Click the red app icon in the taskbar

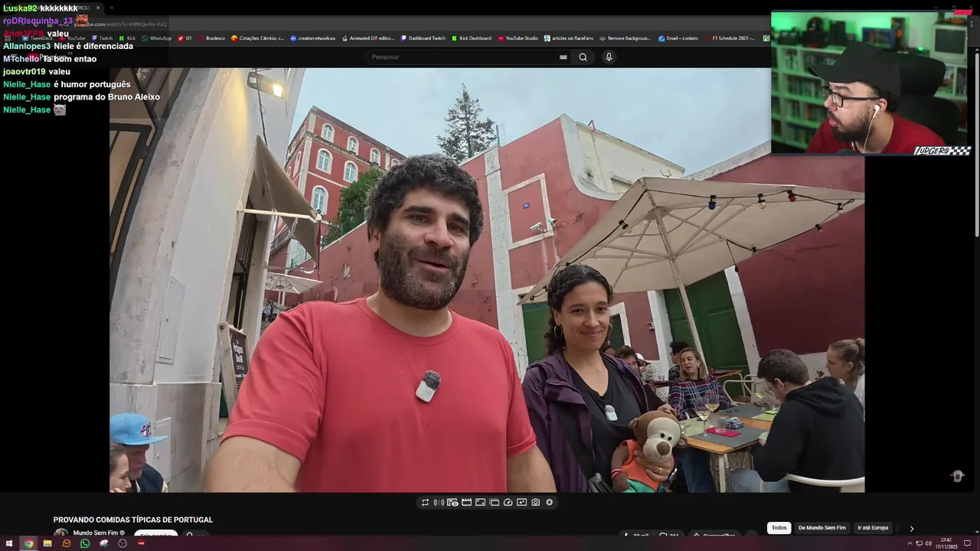pos(141,543)
